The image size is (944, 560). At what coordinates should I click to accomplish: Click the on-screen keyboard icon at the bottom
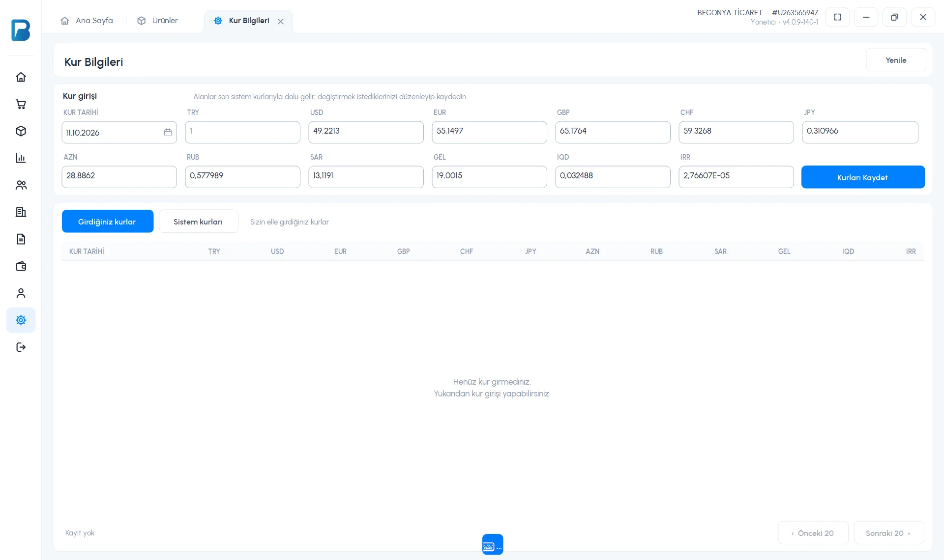493,544
